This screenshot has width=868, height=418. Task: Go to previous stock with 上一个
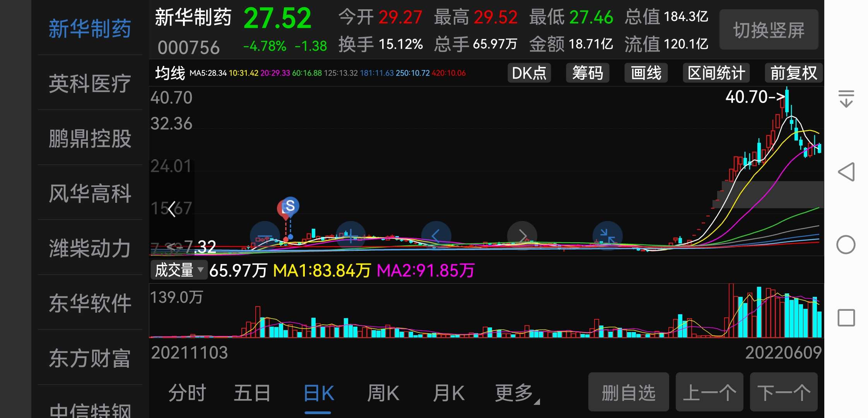pyautogui.click(x=709, y=392)
